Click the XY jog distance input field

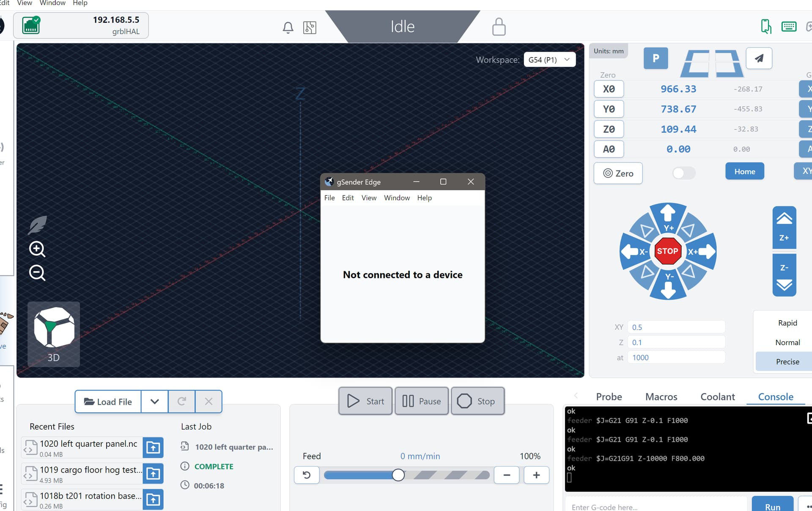click(676, 327)
